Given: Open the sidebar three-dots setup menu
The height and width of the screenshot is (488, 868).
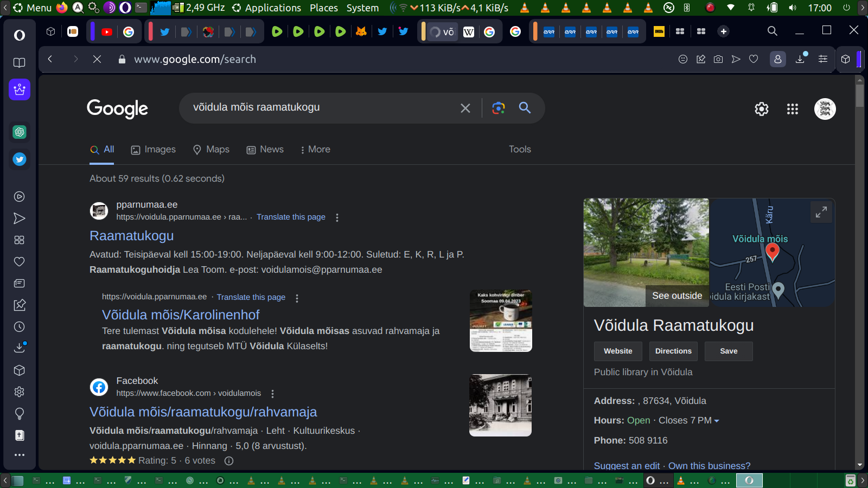Looking at the screenshot, I should [x=20, y=455].
